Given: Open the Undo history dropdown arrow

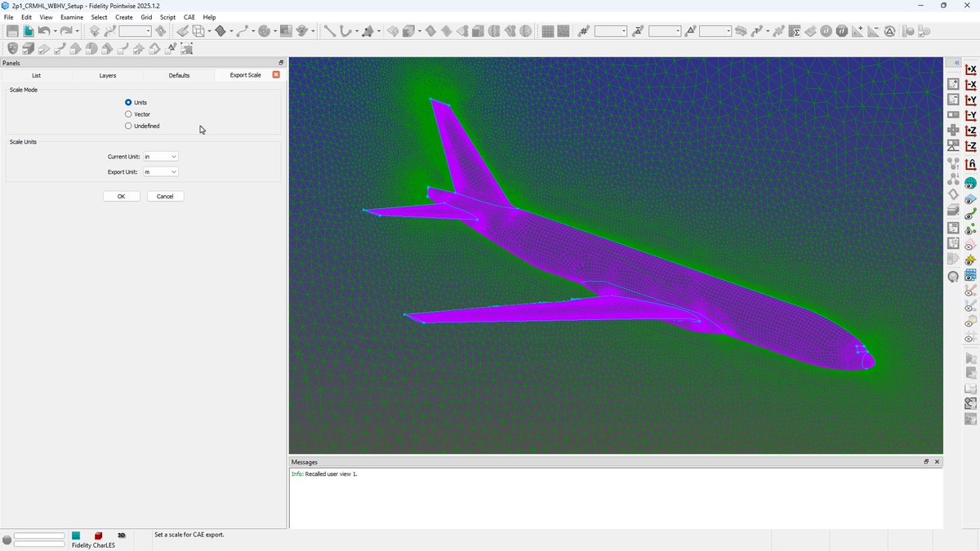Looking at the screenshot, I should tap(55, 32).
